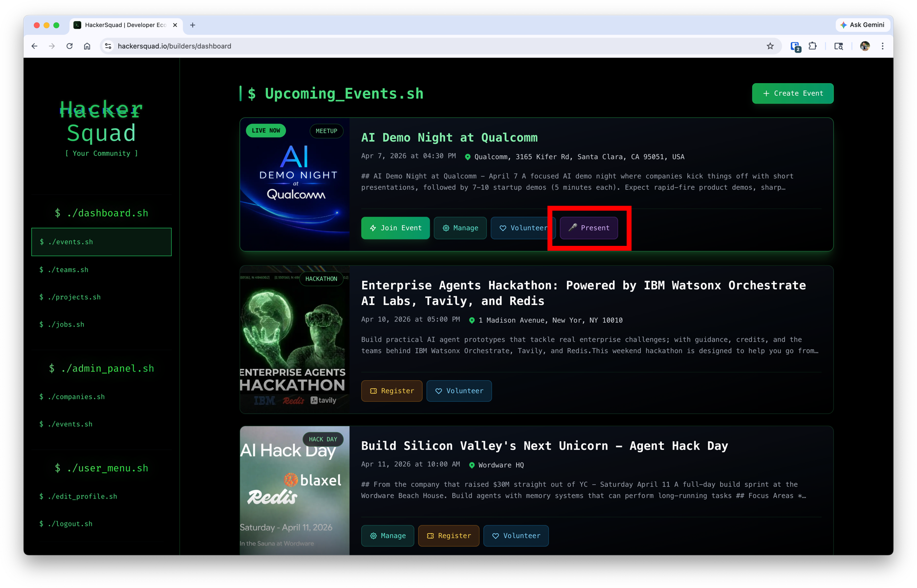
Task: Click Present for AI Demo Night
Action: [589, 228]
